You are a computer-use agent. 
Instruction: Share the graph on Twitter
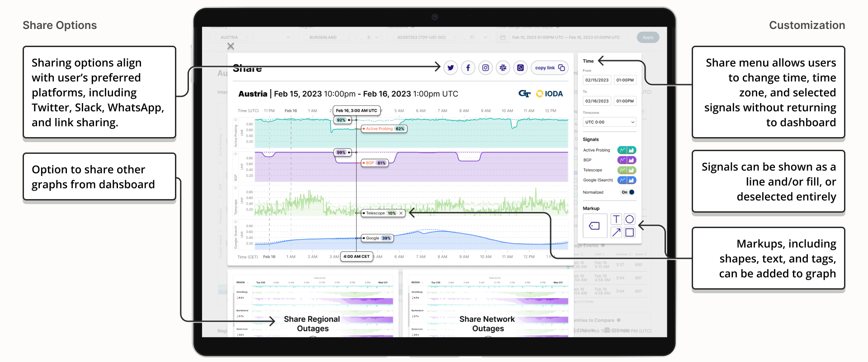coord(451,68)
